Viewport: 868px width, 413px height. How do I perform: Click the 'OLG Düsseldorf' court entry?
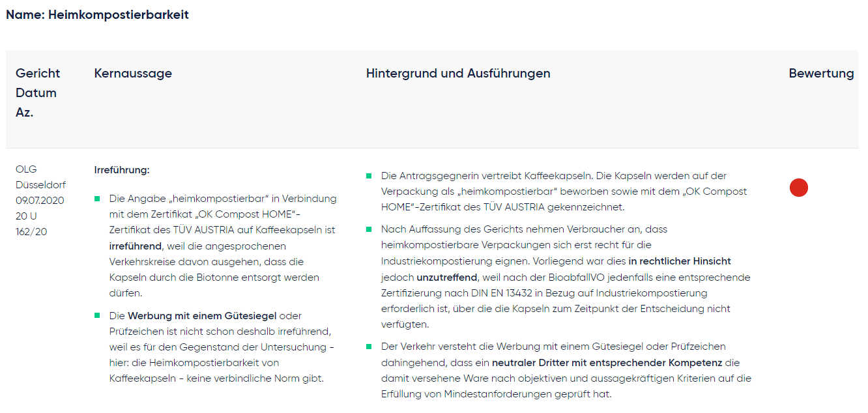(x=40, y=177)
